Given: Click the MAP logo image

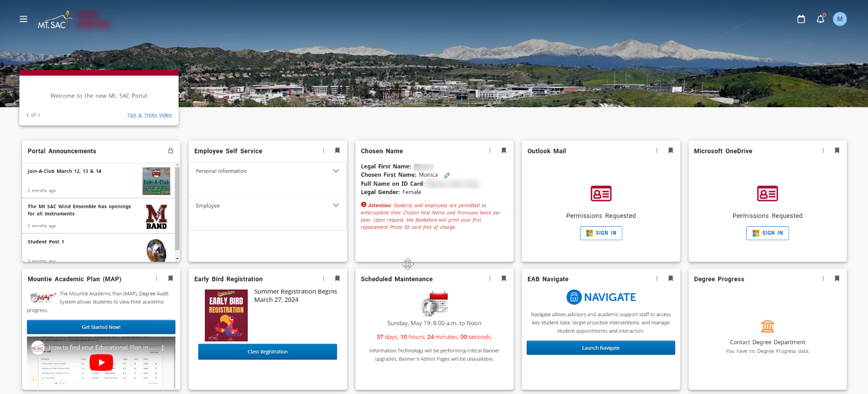Looking at the screenshot, I should pyautogui.click(x=42, y=297).
